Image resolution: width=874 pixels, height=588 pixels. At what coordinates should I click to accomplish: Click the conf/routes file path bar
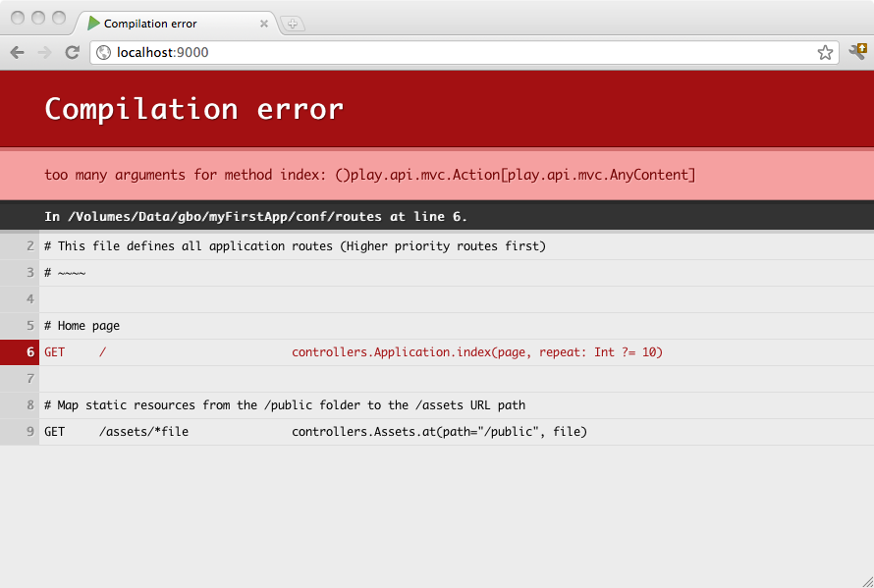coord(255,216)
